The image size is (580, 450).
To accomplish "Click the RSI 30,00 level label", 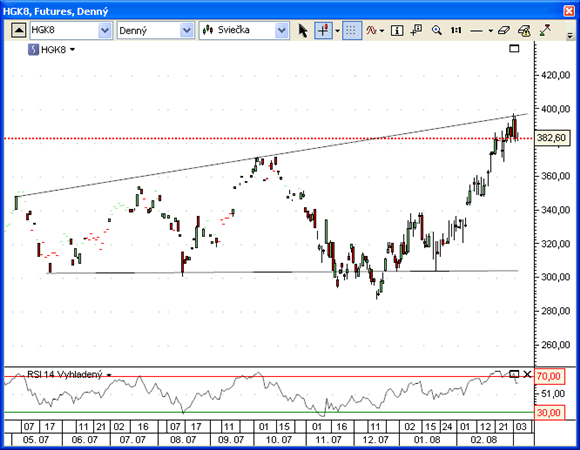I will point(549,413).
